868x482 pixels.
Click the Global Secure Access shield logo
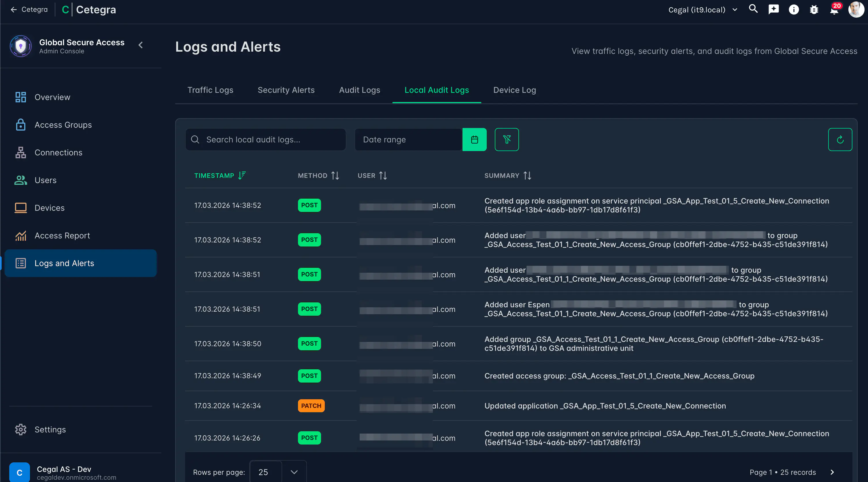pos(20,46)
